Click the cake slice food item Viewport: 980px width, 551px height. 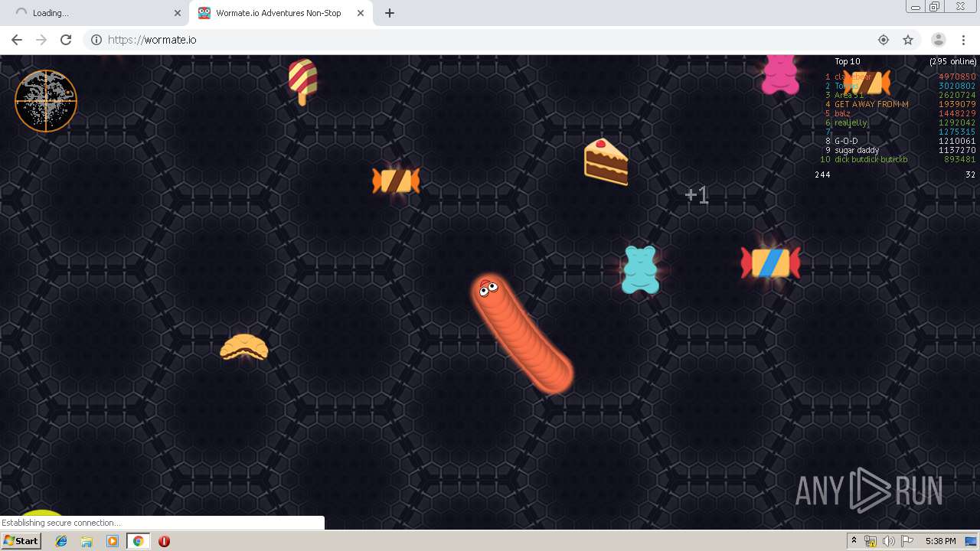coord(606,161)
